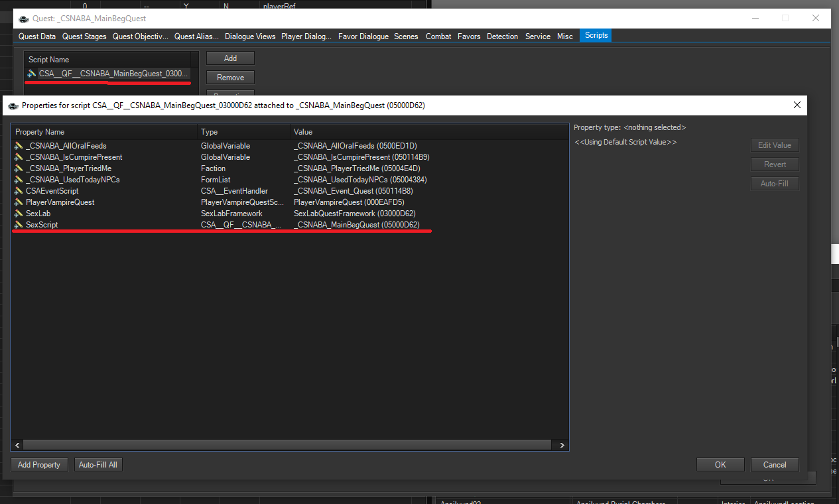839x504 pixels.
Task: Click the value PlayerVampireQuest (000EAFD5)
Action: pyautogui.click(x=349, y=202)
